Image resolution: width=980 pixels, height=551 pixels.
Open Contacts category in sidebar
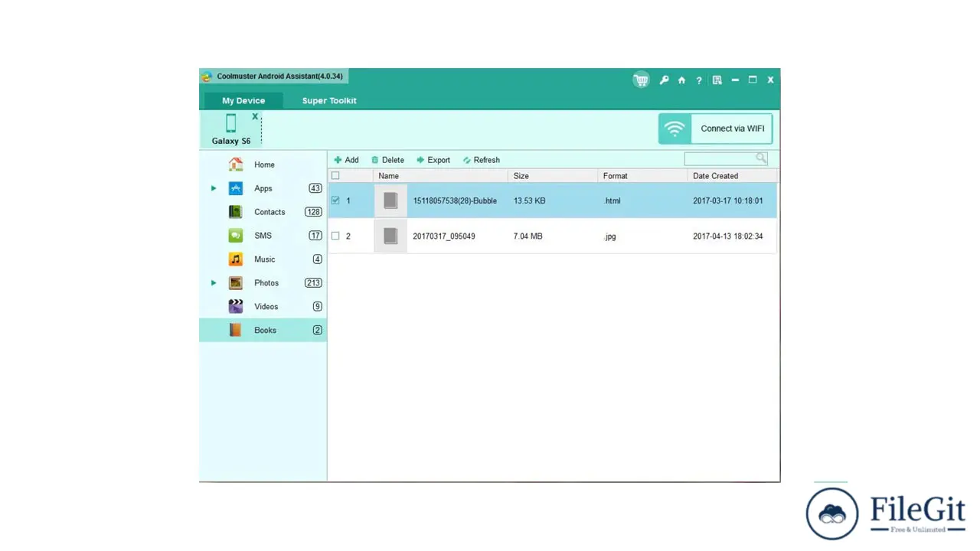tap(263, 212)
